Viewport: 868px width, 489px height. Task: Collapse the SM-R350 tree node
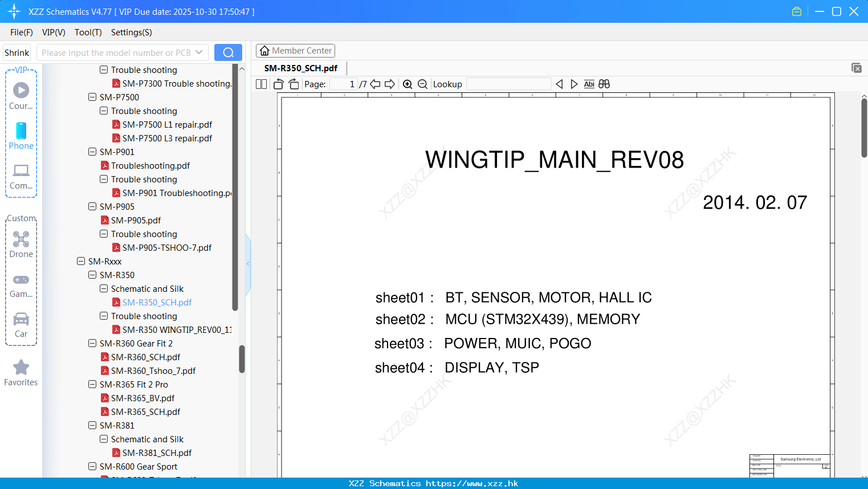(92, 275)
